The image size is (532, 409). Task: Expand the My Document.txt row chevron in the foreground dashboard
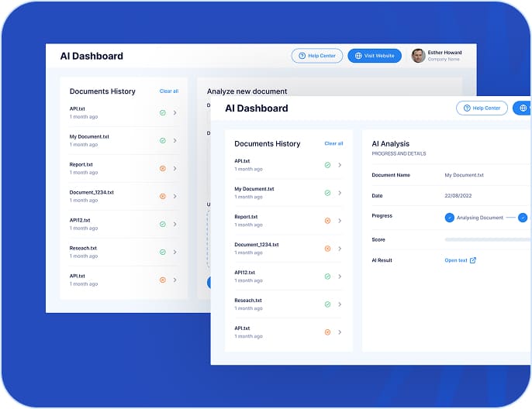340,193
